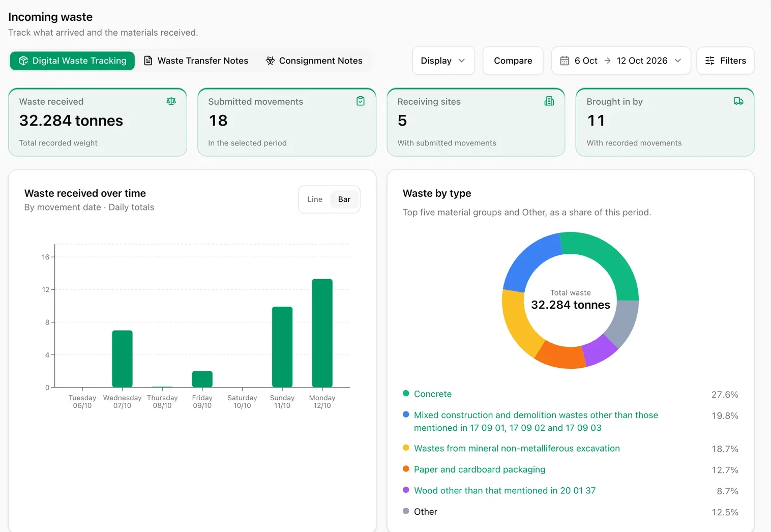Switch to Consignment Notes tab
Image resolution: width=771 pixels, height=532 pixels.
(314, 61)
